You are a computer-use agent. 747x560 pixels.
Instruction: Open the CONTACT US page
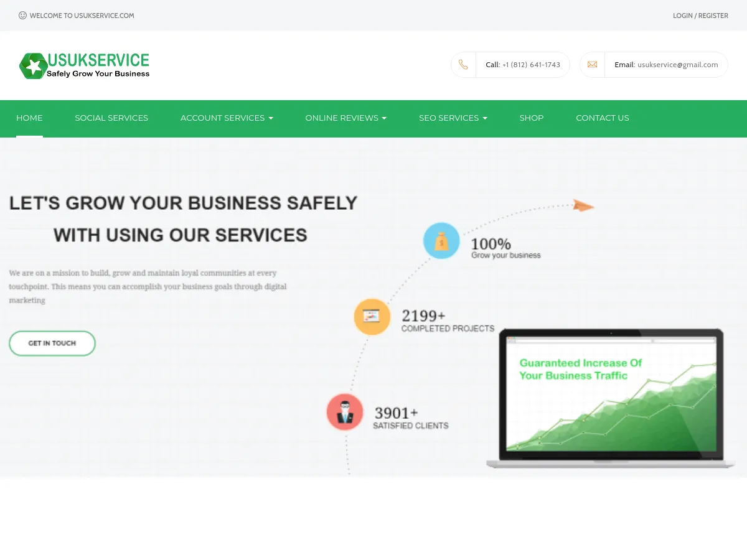coord(602,118)
